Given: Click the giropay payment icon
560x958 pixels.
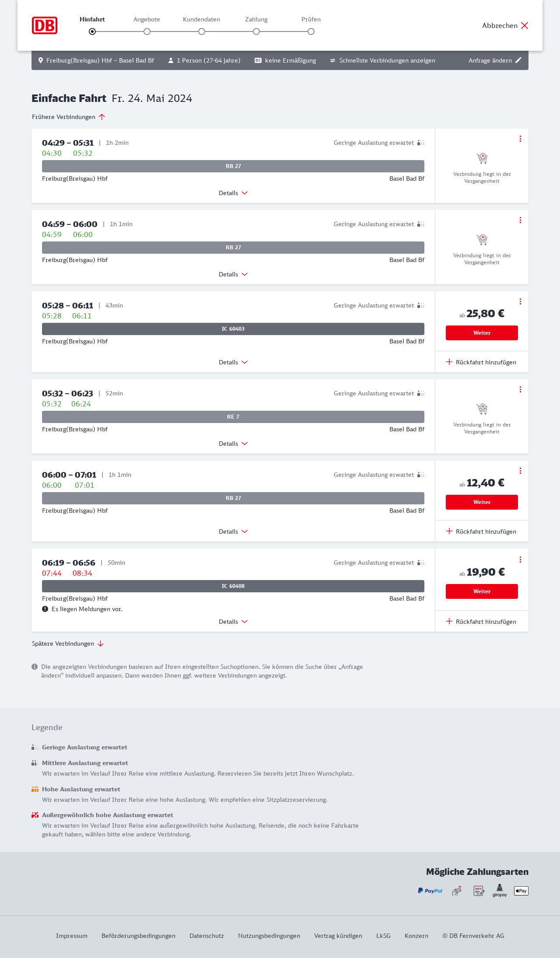Looking at the screenshot, I should (x=500, y=891).
